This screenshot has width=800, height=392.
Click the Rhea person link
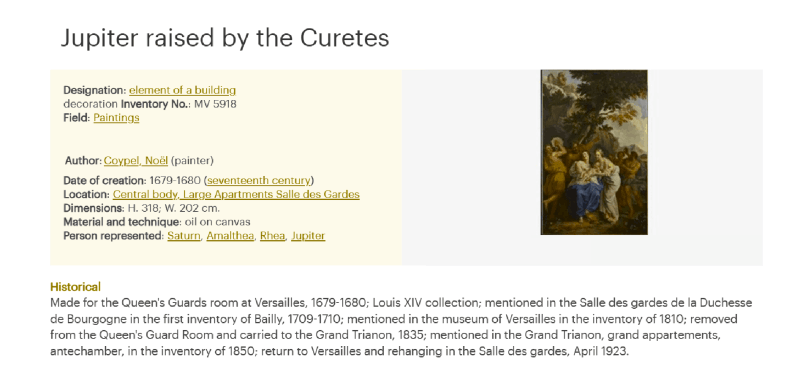coord(272,236)
